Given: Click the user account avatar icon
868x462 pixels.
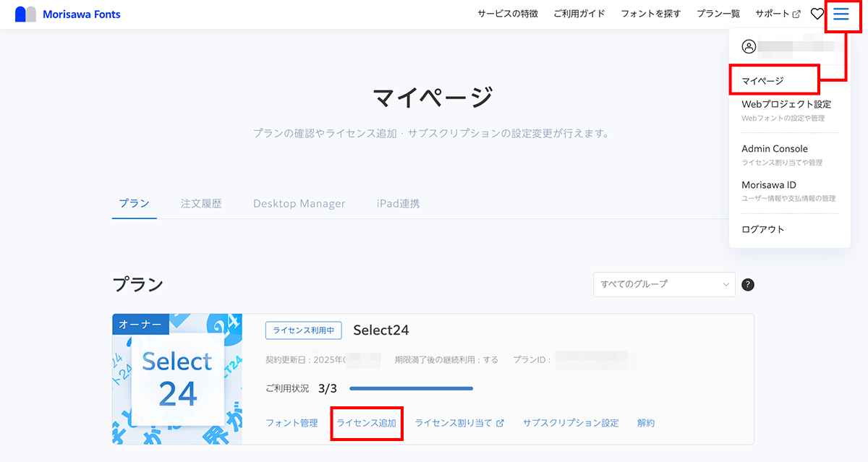Looking at the screenshot, I should pyautogui.click(x=749, y=46).
